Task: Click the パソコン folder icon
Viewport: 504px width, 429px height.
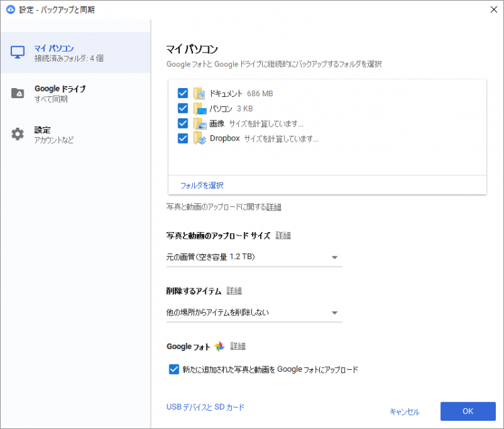Action: 200,108
